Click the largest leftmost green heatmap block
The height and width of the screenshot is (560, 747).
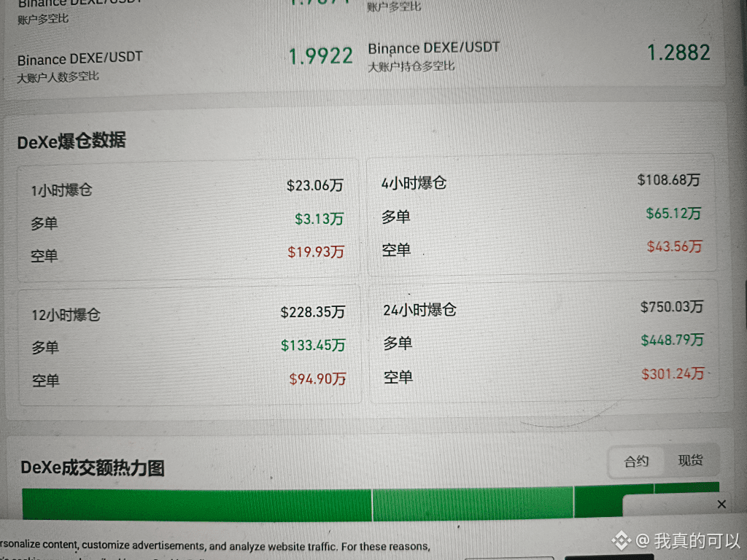[197, 505]
